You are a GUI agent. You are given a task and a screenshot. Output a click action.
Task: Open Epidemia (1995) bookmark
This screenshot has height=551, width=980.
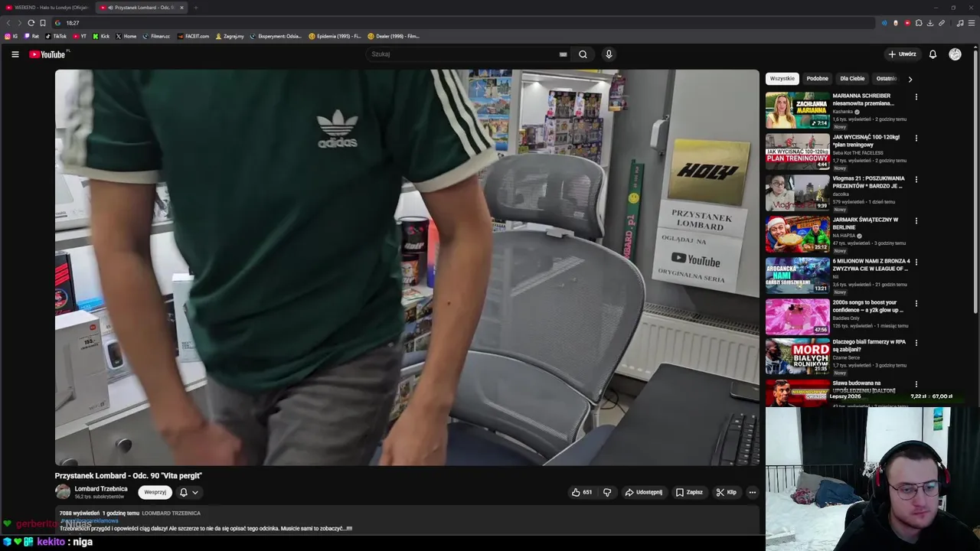(335, 36)
